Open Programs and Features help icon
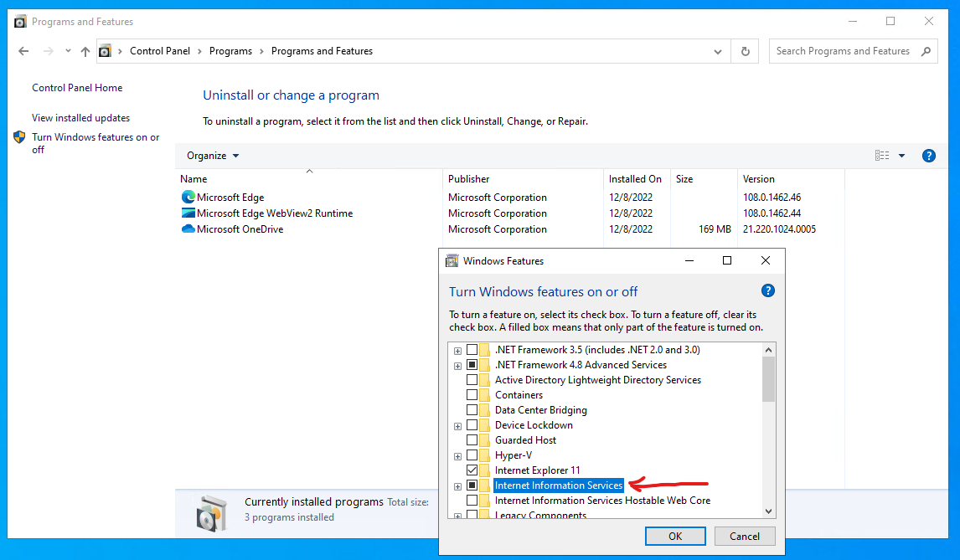 tap(929, 156)
